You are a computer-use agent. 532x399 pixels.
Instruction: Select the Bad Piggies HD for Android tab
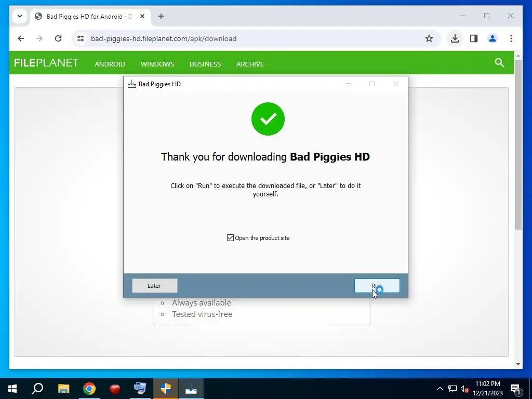(90, 16)
